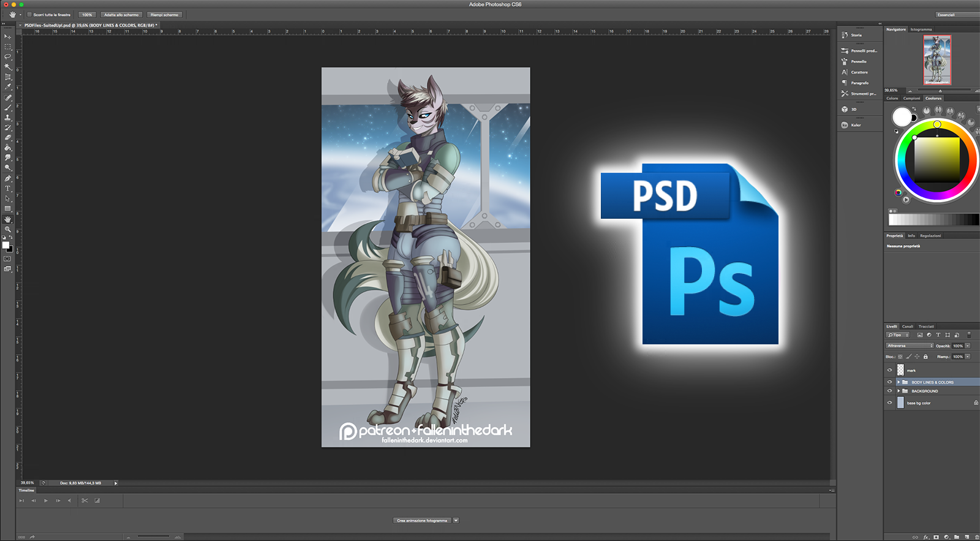Viewport: 980px width, 541px height.
Task: Click the hue handle on color wheel
Action: tap(937, 124)
